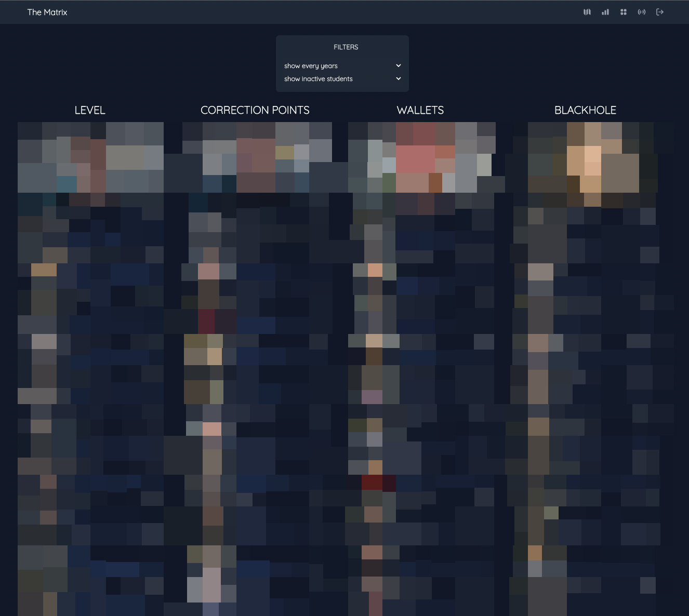Click the CORRECTION POINTS column heading
The width and height of the screenshot is (689, 616).
pyautogui.click(x=255, y=110)
